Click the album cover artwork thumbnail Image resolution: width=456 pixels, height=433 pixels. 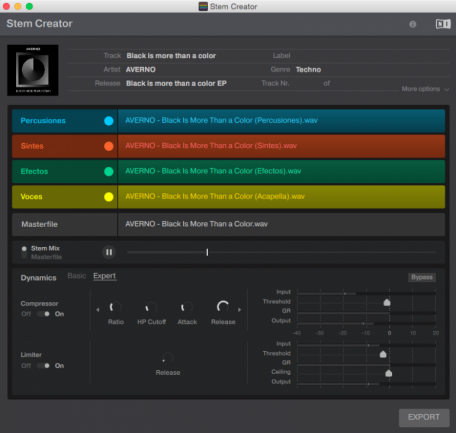pos(33,70)
